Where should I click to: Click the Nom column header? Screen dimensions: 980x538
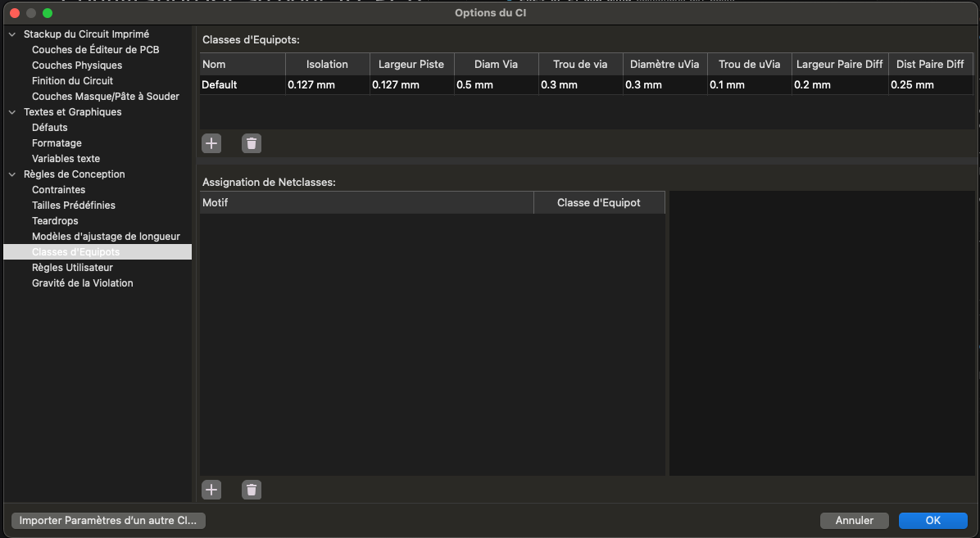click(x=243, y=65)
